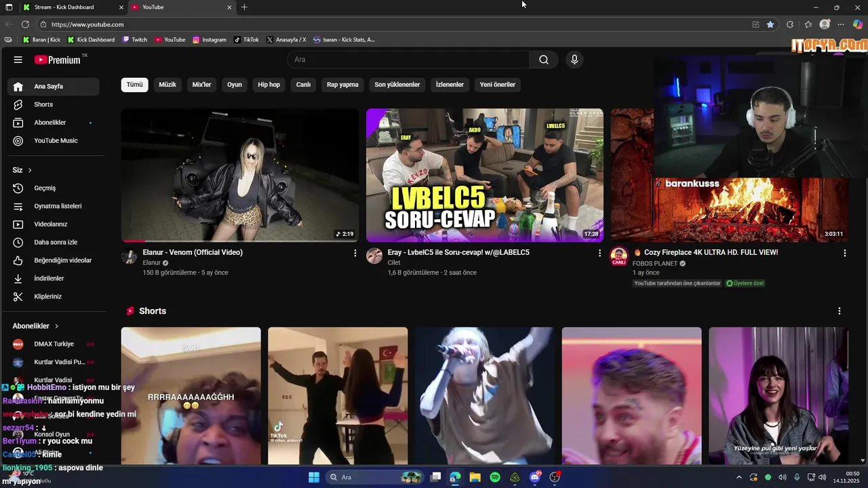Expand the Siz section chevron
The height and width of the screenshot is (488, 868).
[30, 170]
